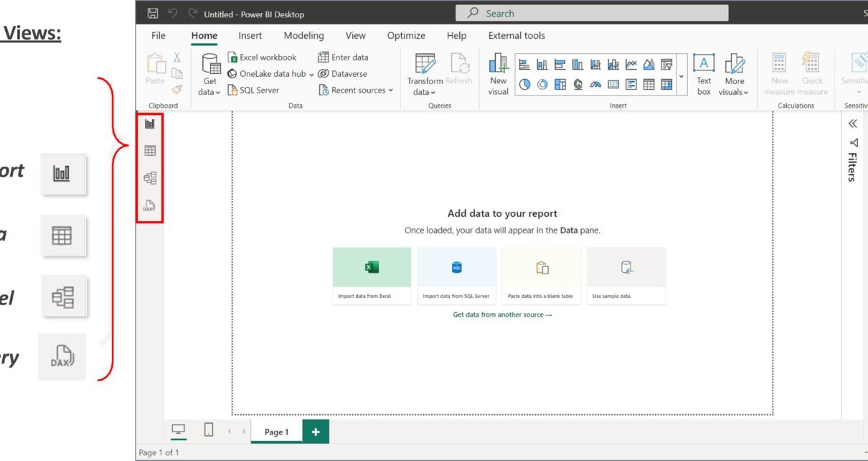Insert an area chart visual

point(648,65)
